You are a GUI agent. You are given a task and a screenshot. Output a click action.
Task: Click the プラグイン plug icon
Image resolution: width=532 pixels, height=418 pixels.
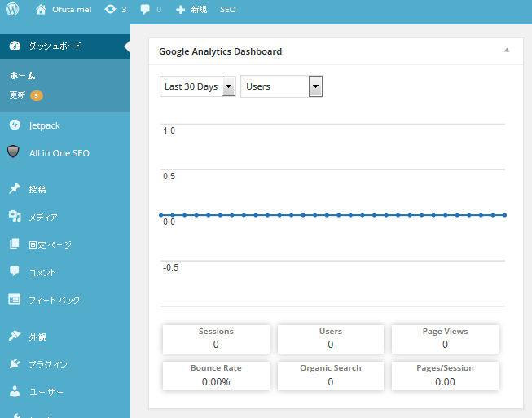pyautogui.click(x=15, y=363)
